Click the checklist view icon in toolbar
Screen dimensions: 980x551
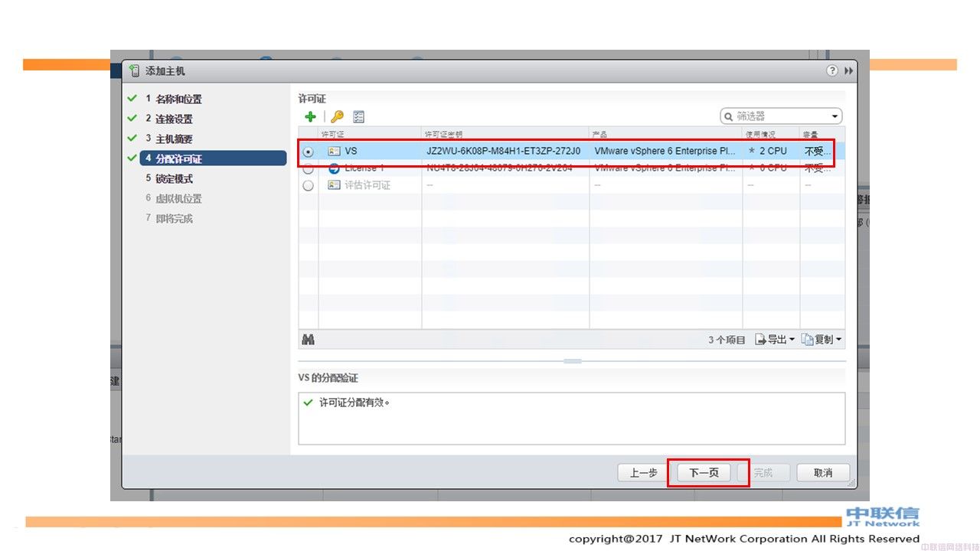(x=358, y=116)
